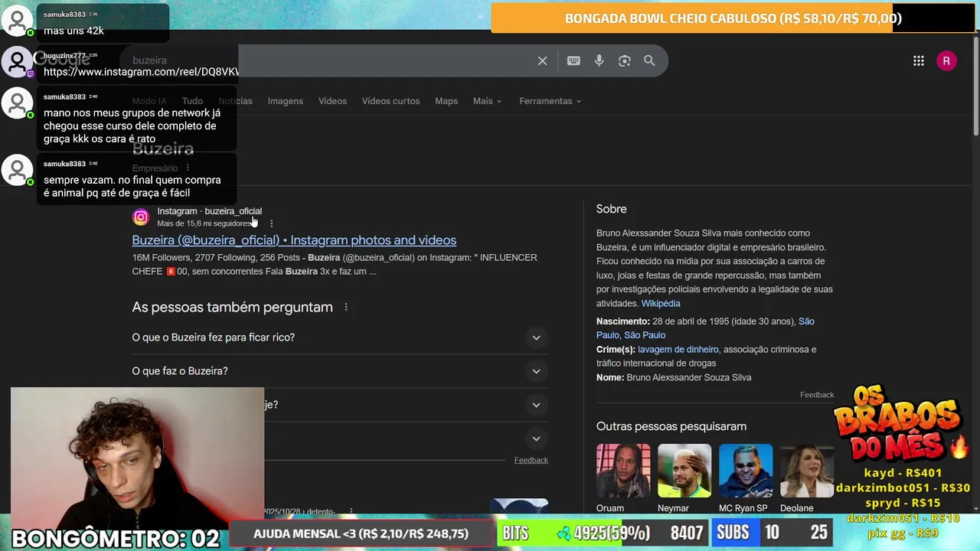Open the Wikipédia link in Sobre panel
Screen dimensions: 980x551
(661, 304)
